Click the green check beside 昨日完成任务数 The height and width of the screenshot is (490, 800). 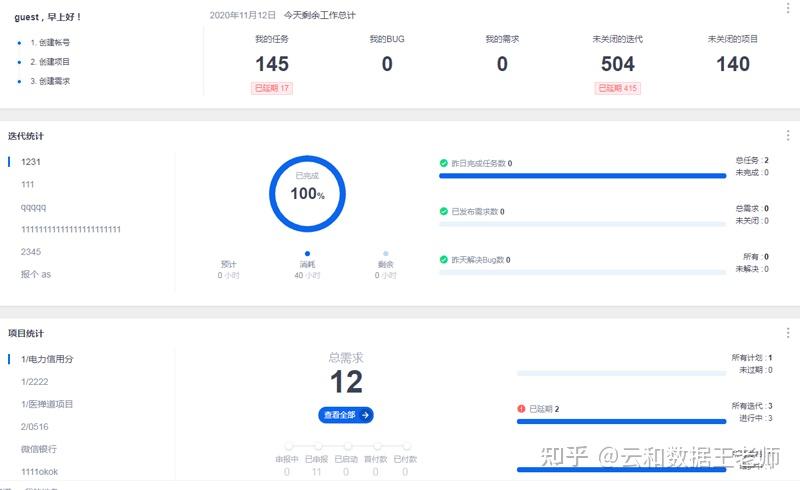[443, 163]
